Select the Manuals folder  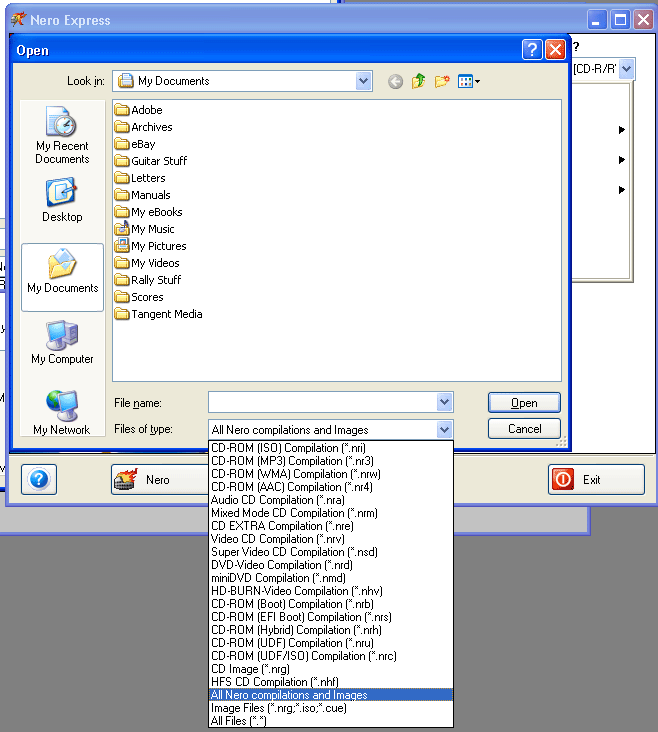(142, 195)
